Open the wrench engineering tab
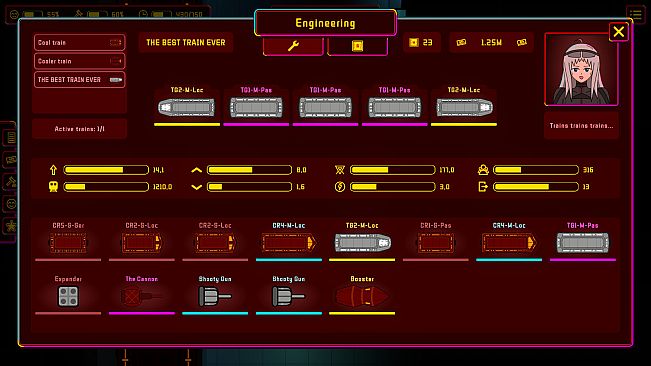 [x=293, y=46]
